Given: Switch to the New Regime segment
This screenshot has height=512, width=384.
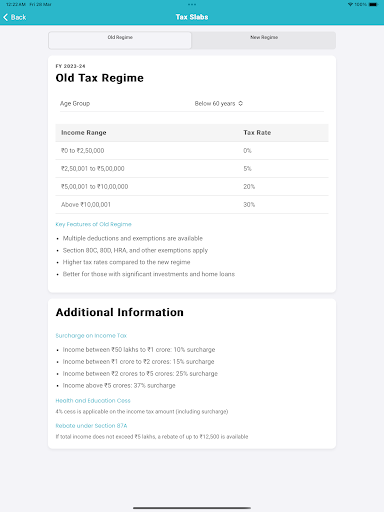Looking at the screenshot, I should pyautogui.click(x=264, y=40).
